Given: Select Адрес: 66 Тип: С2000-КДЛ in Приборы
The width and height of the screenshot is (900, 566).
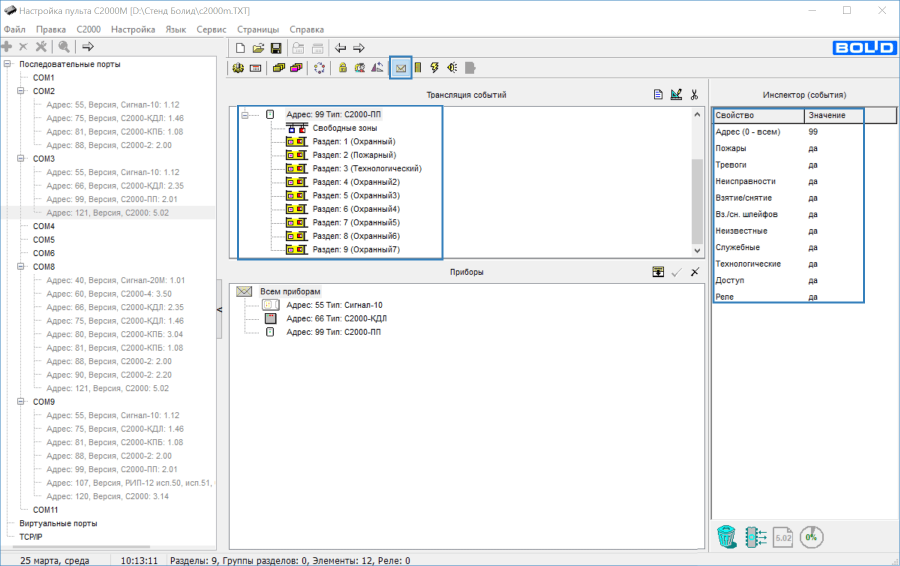Looking at the screenshot, I should pos(336,319).
